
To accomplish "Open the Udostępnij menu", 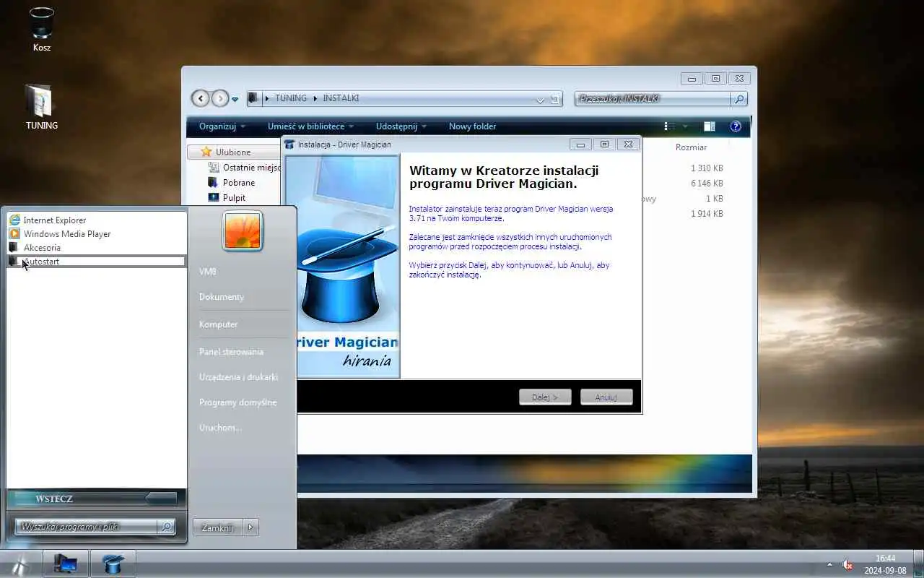I will [x=401, y=126].
